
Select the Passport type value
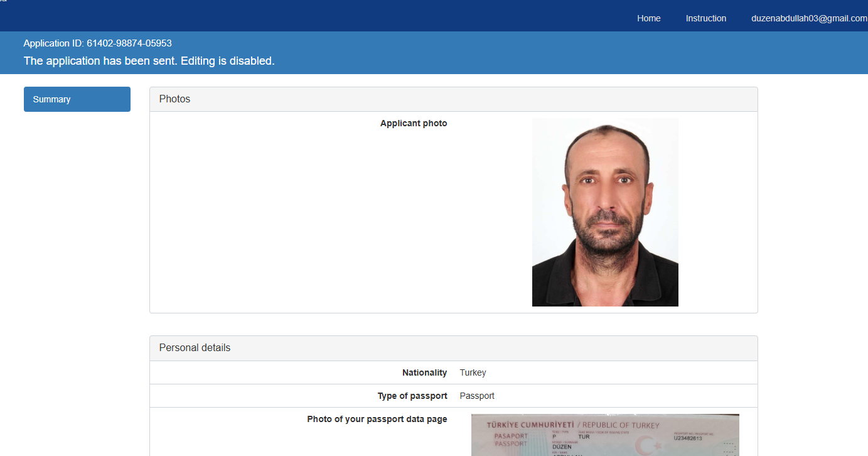pos(477,396)
